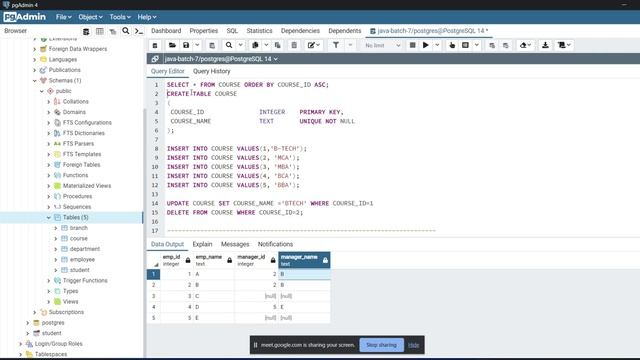The image size is (640, 360).
Task: Click the Search Objects magnifier in Browser panel
Action: pos(126,31)
